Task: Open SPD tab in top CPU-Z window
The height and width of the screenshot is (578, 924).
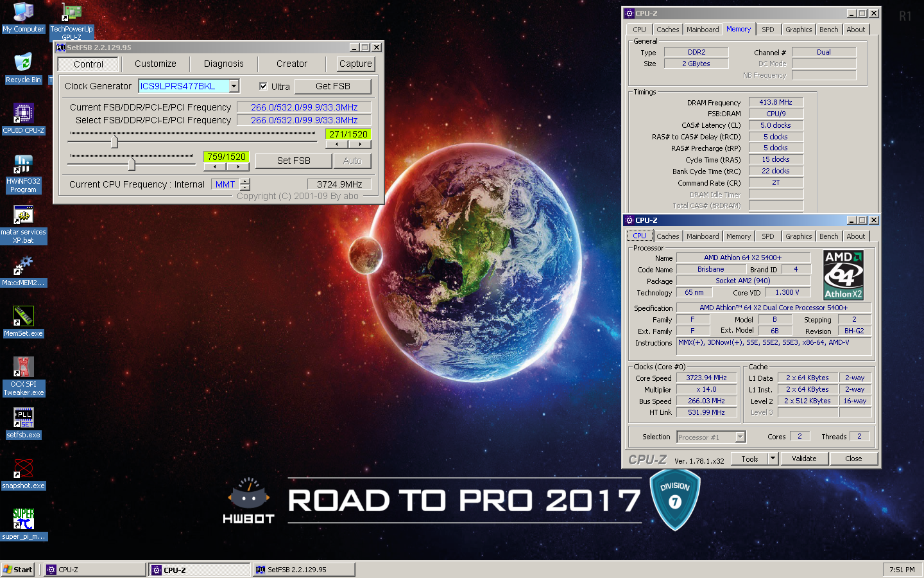Action: click(x=767, y=30)
